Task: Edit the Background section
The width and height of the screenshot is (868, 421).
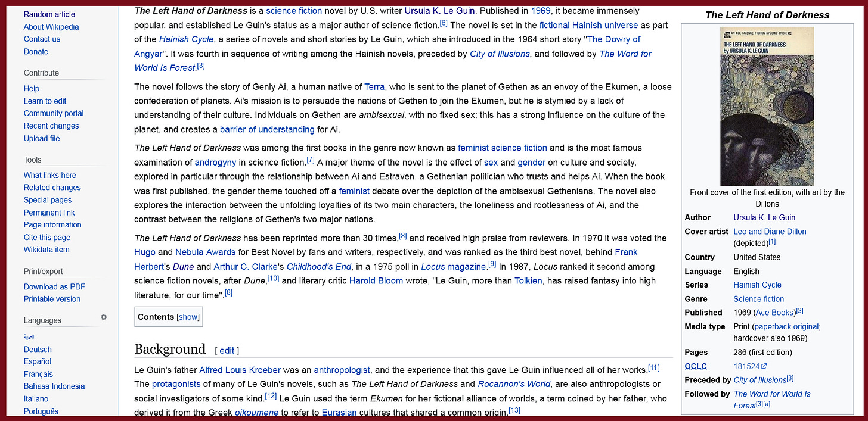Action: coord(227,351)
